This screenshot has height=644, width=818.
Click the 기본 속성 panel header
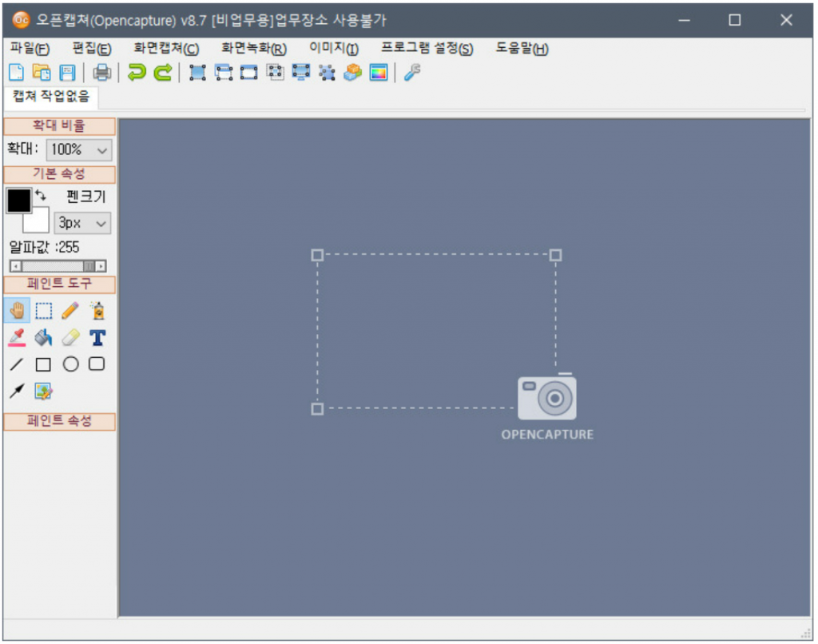click(x=59, y=174)
